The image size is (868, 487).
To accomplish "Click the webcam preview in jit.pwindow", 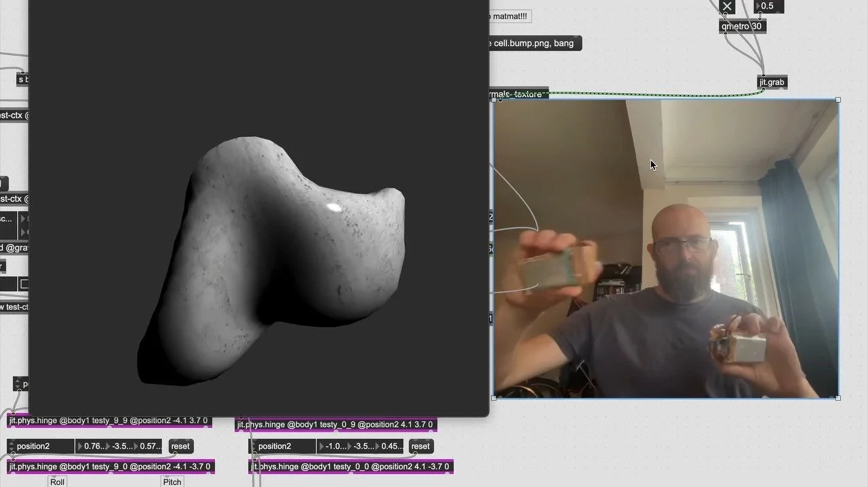I will point(665,248).
